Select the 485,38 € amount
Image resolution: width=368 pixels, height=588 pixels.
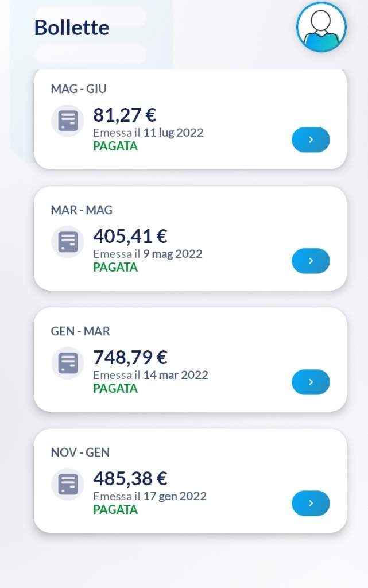pyautogui.click(x=130, y=478)
